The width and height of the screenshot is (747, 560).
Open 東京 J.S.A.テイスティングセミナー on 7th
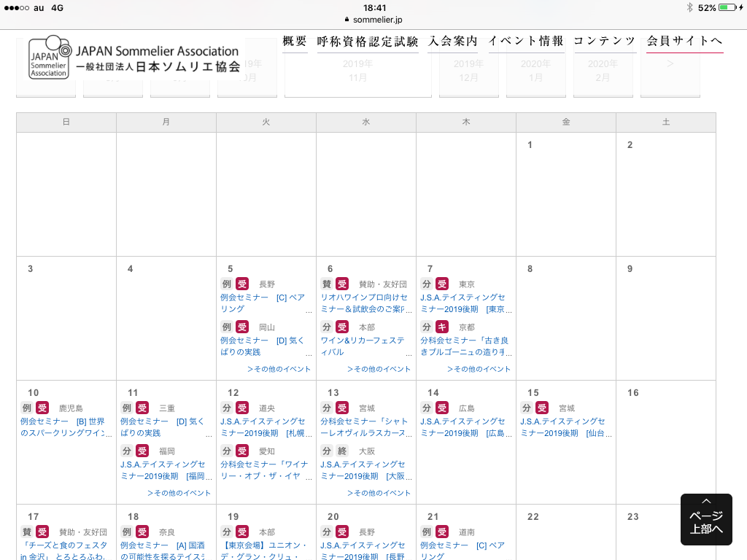click(465, 303)
